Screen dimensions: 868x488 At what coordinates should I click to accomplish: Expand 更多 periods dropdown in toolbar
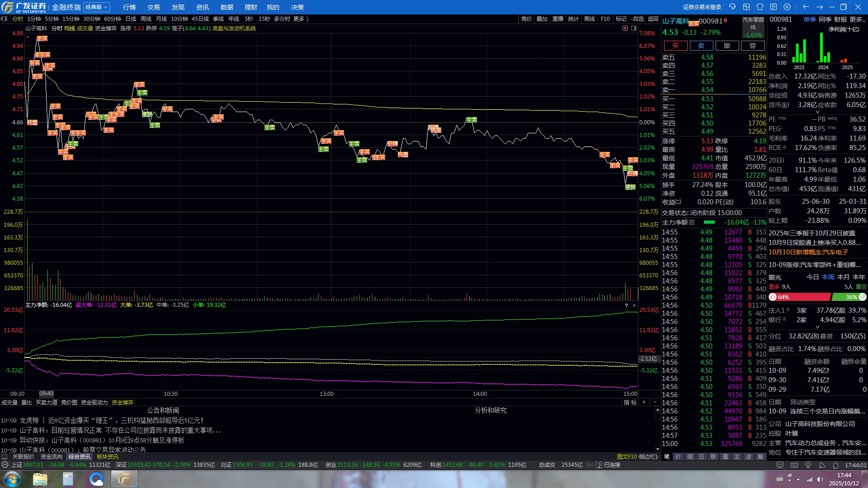click(x=301, y=19)
